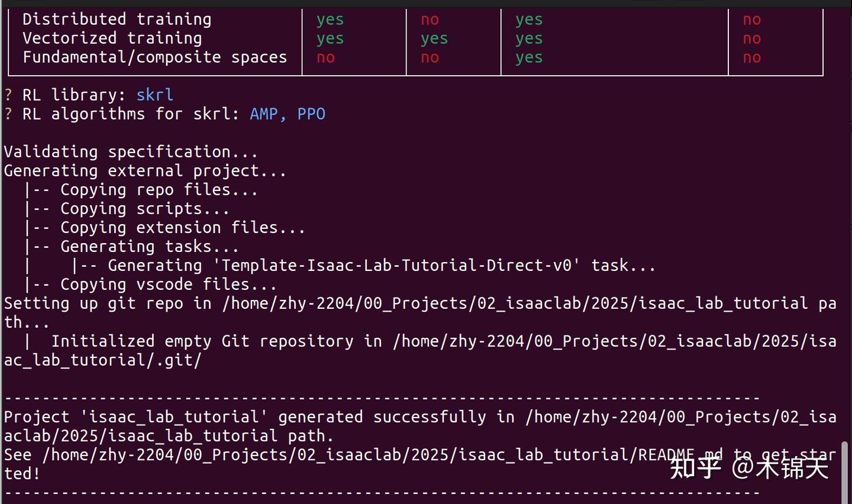Click the 'AMP, PPO' algorithms answer
The image size is (852, 504).
click(x=288, y=114)
